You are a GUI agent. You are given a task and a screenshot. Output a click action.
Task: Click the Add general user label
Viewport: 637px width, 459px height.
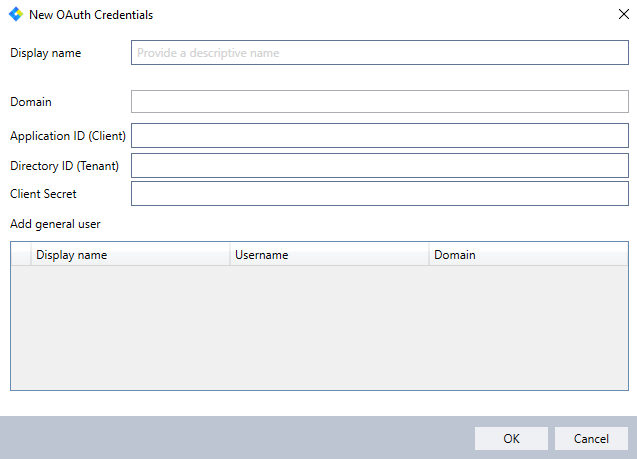pos(55,224)
